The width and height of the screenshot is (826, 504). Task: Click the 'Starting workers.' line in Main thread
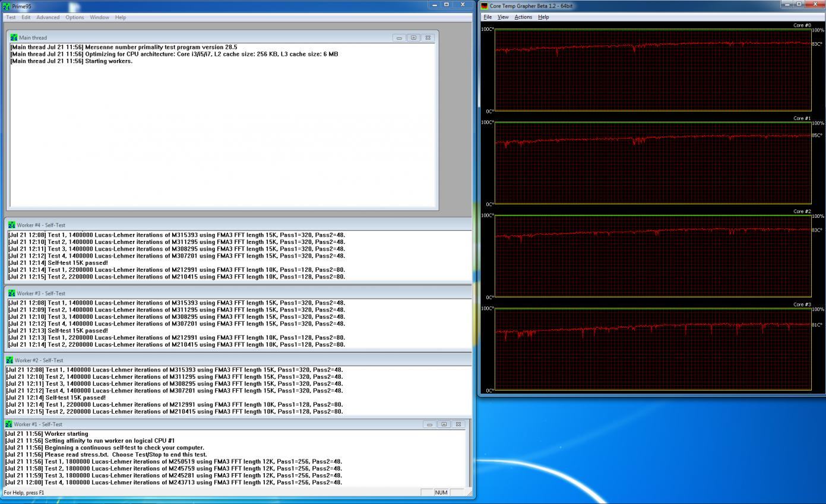coord(71,61)
